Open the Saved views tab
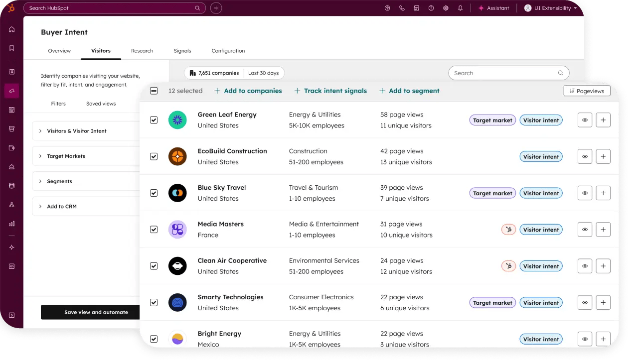The height and width of the screenshot is (364, 638). pos(101,104)
